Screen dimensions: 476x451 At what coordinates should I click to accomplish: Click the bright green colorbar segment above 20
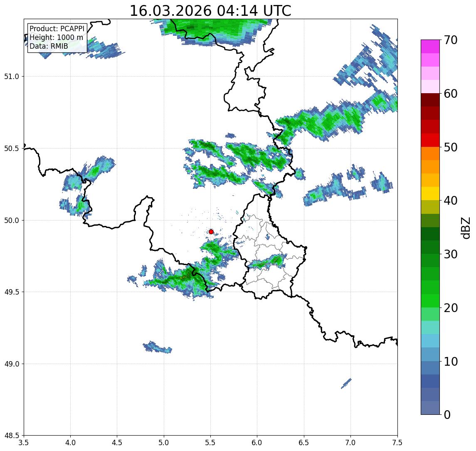(x=430, y=300)
